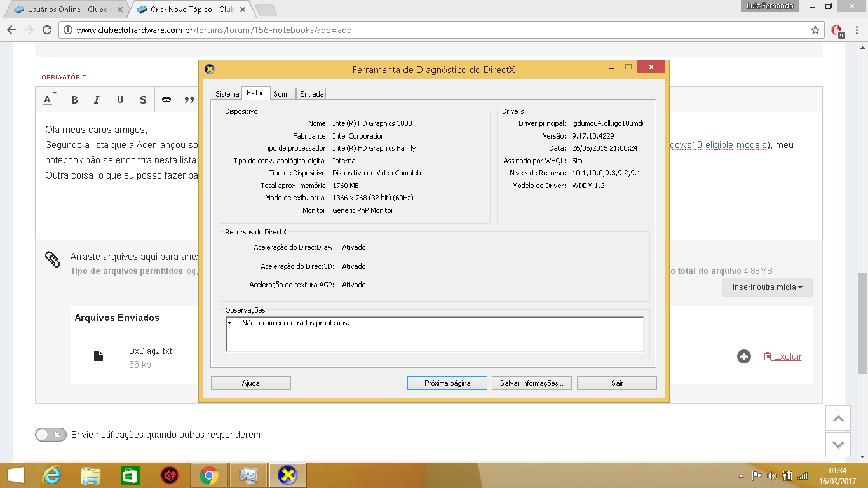Toggle strikethrough in editor toolbar
The image size is (868, 488).
click(143, 100)
